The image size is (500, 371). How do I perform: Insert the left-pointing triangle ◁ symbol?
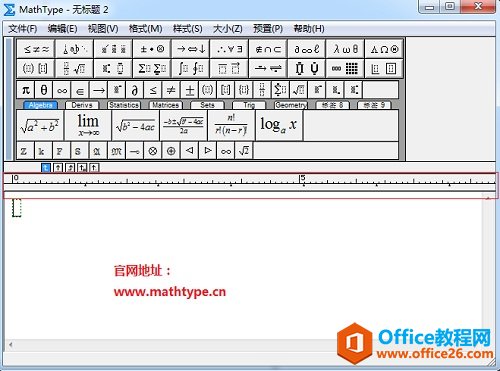point(189,151)
